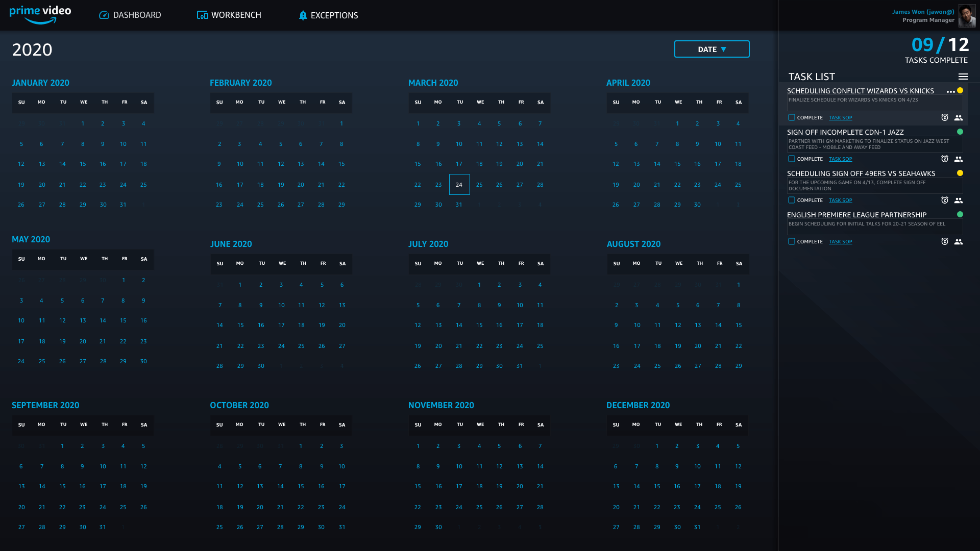The height and width of the screenshot is (551, 980).
Task: Click assign-people icon on English Premiere League task
Action: (x=959, y=242)
